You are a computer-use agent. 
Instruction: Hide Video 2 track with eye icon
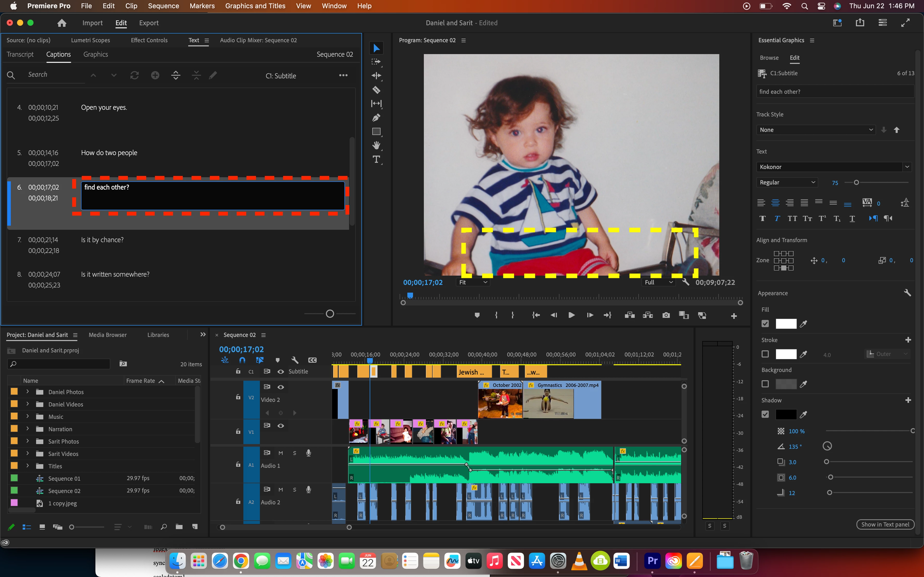pos(281,387)
